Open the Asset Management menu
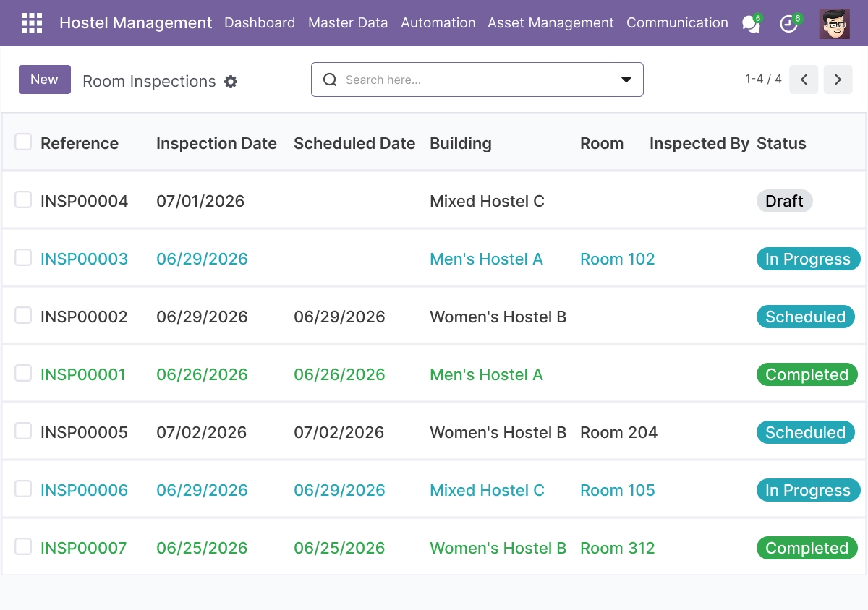 coord(550,23)
